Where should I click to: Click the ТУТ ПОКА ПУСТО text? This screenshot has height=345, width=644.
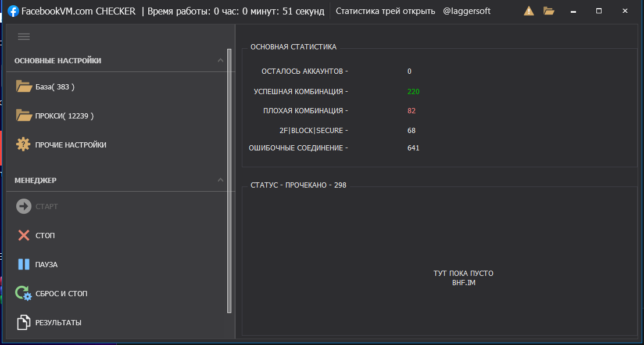click(x=463, y=273)
